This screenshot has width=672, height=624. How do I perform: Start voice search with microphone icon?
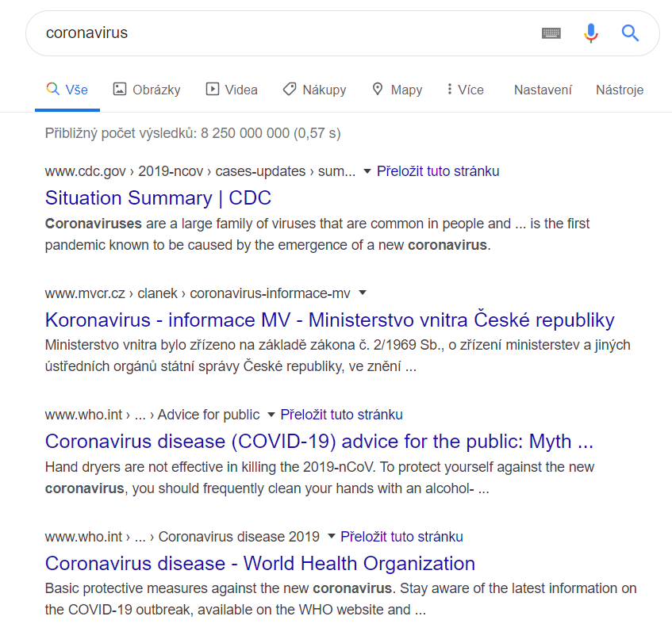(x=591, y=33)
